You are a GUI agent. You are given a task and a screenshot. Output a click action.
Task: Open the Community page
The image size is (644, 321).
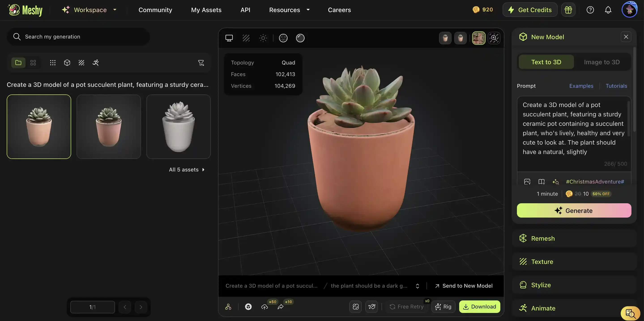click(x=155, y=10)
